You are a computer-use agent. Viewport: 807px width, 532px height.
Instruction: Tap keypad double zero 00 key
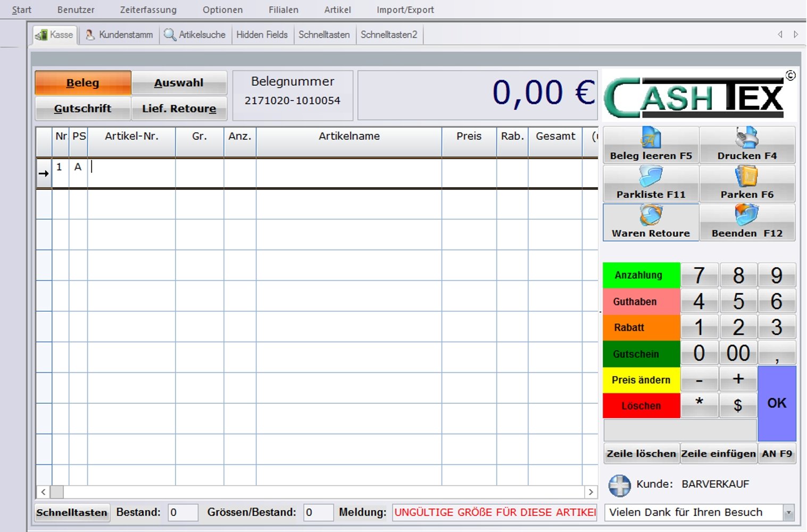pos(738,353)
